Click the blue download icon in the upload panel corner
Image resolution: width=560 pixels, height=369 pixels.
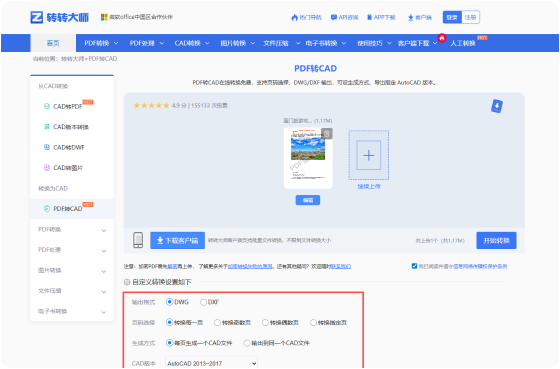496,106
